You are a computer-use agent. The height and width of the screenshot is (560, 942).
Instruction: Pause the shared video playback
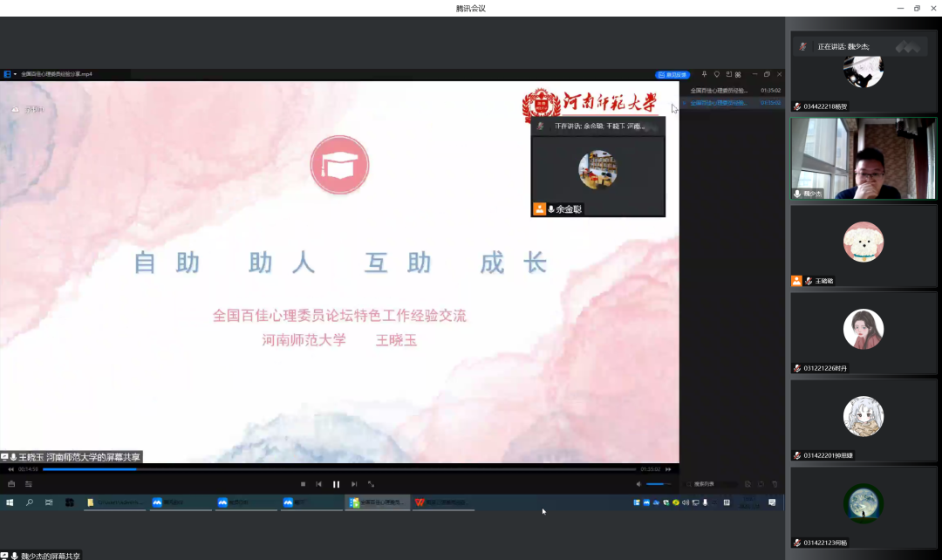(337, 484)
